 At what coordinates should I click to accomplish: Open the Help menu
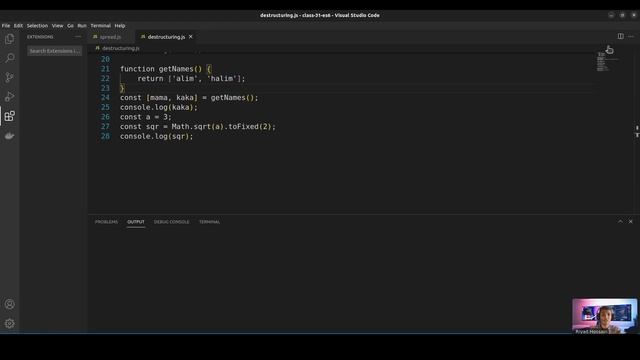pyautogui.click(x=120, y=25)
